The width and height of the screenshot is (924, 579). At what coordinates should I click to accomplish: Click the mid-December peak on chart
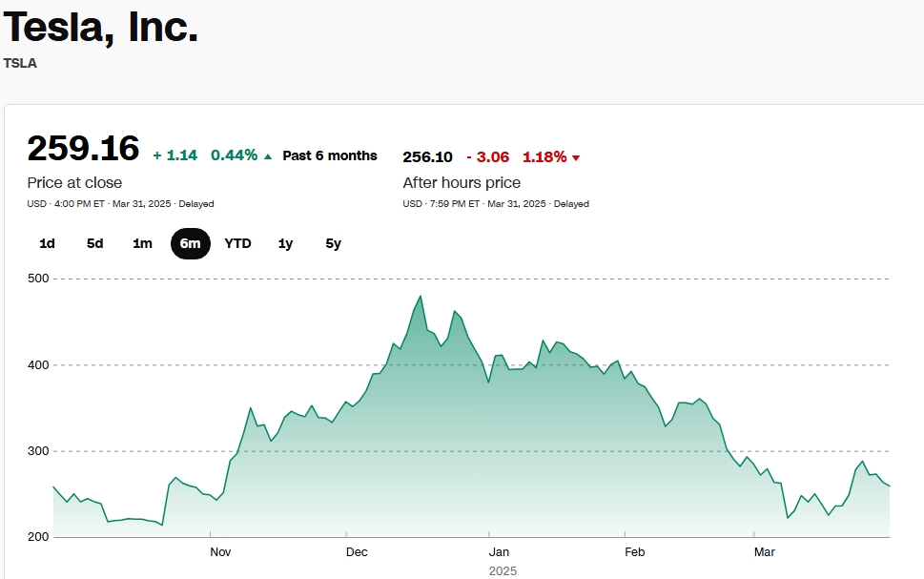point(421,297)
